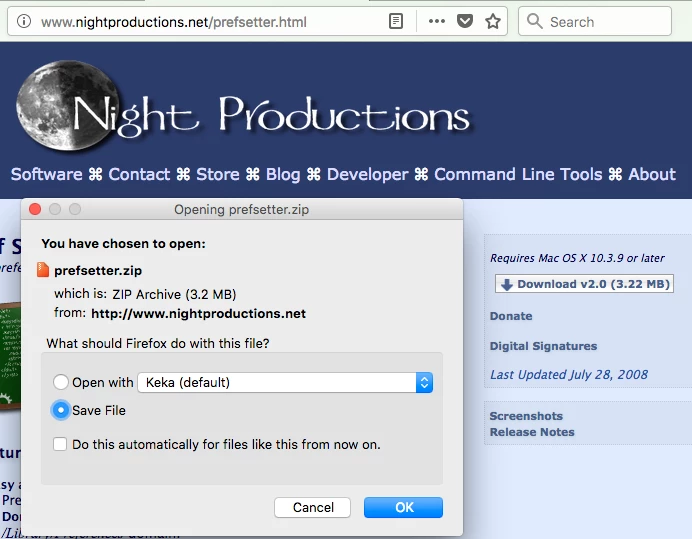The width and height of the screenshot is (692, 539).
Task: Click Last Updated July 28, 2008 text
Action: coord(569,375)
